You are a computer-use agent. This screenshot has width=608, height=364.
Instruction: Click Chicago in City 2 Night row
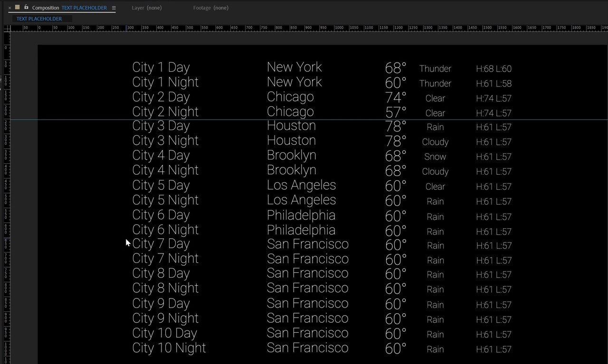290,112
